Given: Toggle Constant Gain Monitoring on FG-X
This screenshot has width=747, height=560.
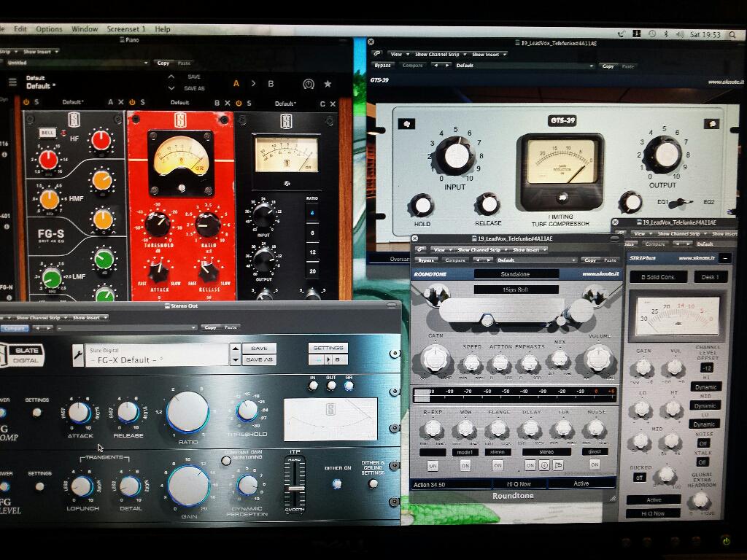Looking at the screenshot, I should (x=226, y=461).
